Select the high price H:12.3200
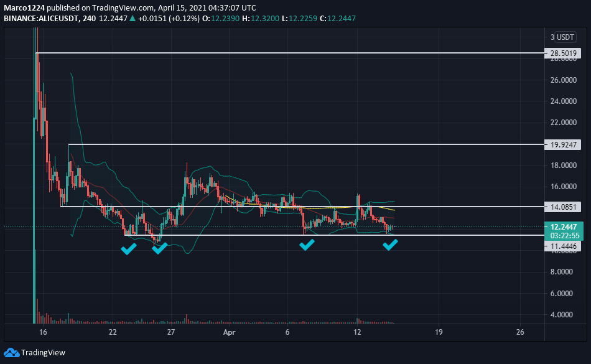This screenshot has width=591, height=364. (261, 18)
